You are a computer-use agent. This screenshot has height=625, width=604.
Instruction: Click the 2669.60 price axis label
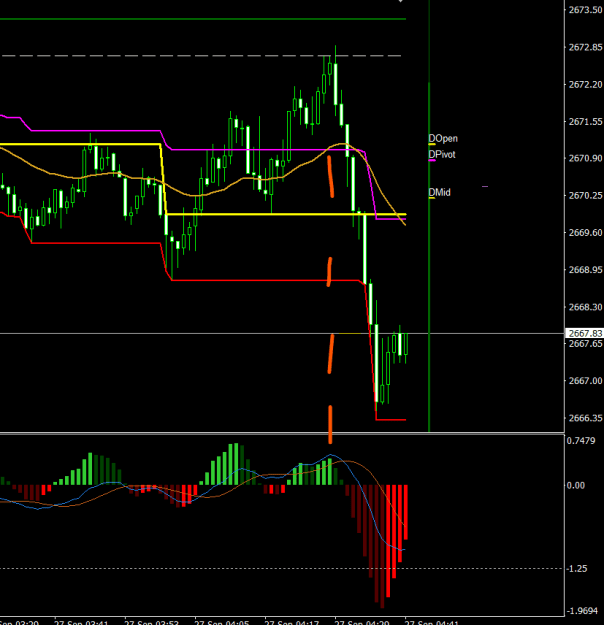coord(585,233)
